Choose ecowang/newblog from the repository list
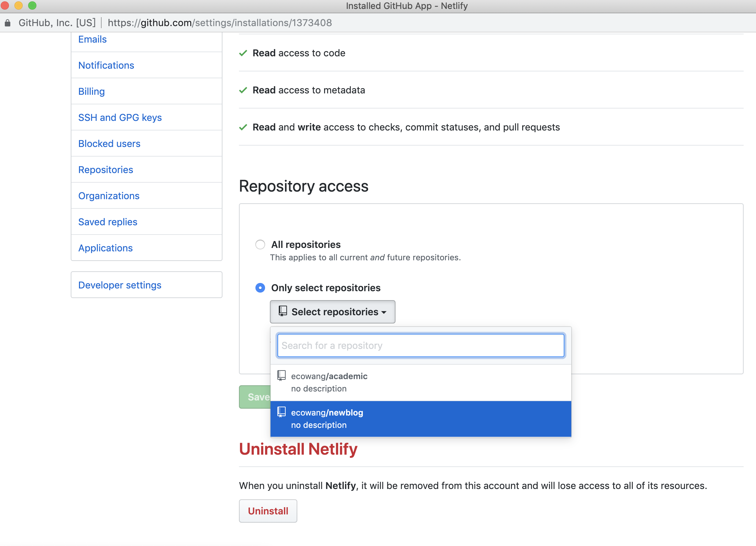 click(421, 419)
